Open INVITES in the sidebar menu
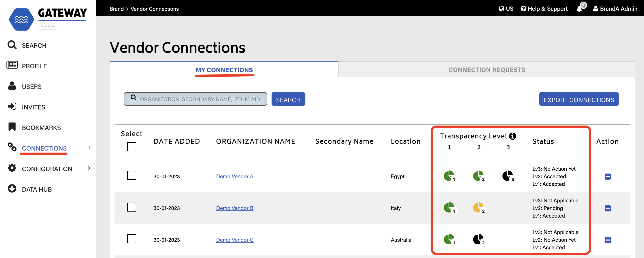This screenshot has height=258, width=644. (34, 107)
